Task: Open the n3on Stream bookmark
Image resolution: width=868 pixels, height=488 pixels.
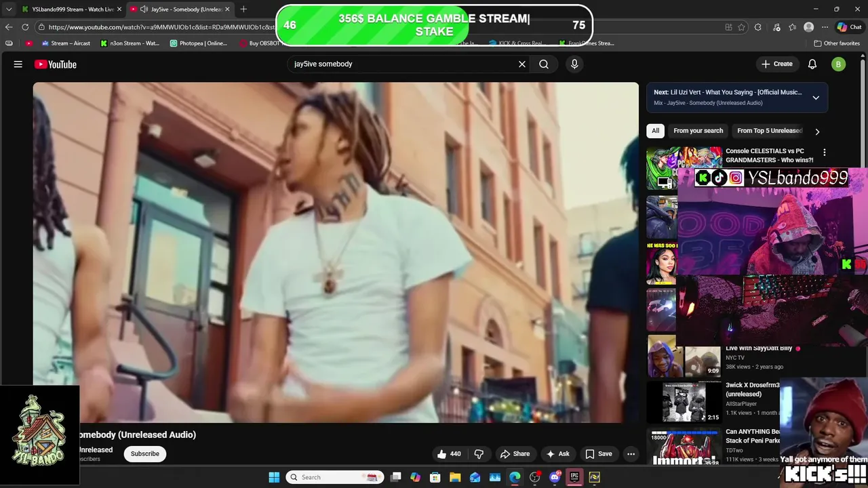Action: click(130, 43)
